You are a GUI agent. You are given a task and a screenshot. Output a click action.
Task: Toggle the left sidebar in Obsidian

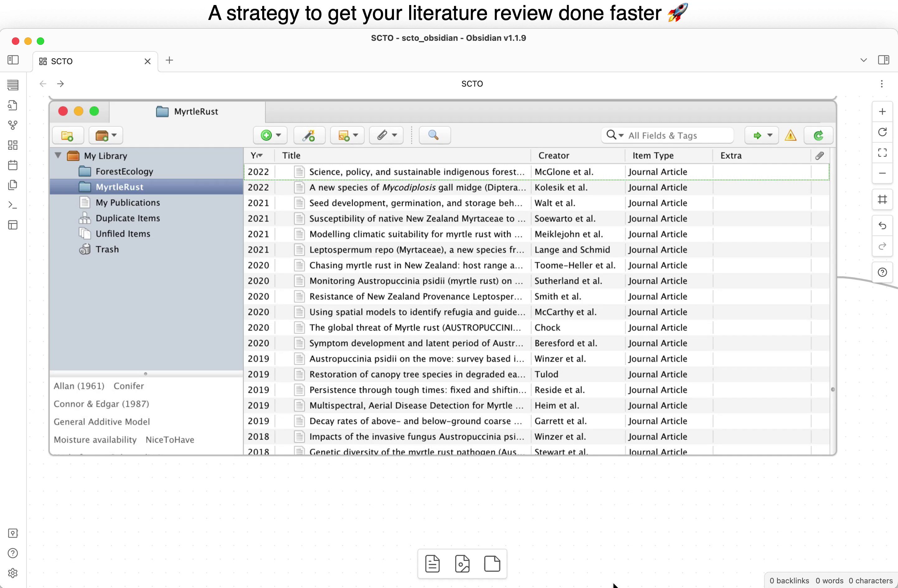coord(13,59)
